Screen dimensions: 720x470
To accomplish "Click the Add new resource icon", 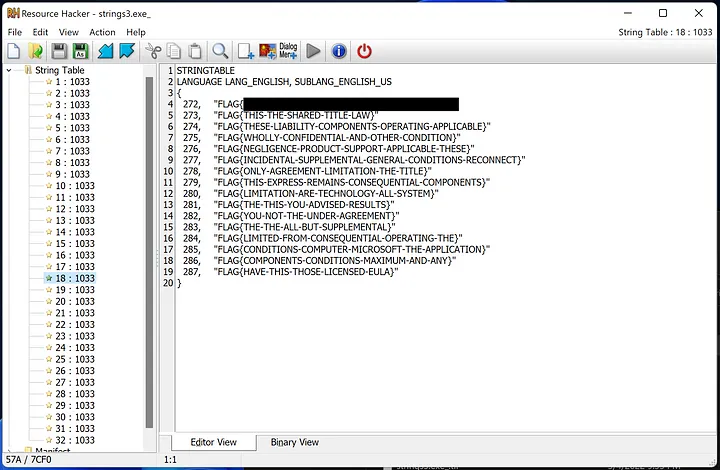I will (x=246, y=51).
